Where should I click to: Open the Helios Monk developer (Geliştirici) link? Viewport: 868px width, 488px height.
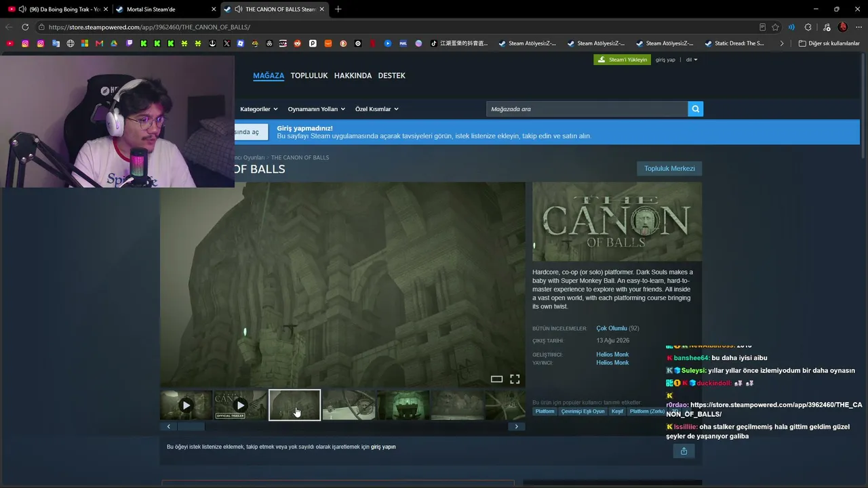coord(612,354)
